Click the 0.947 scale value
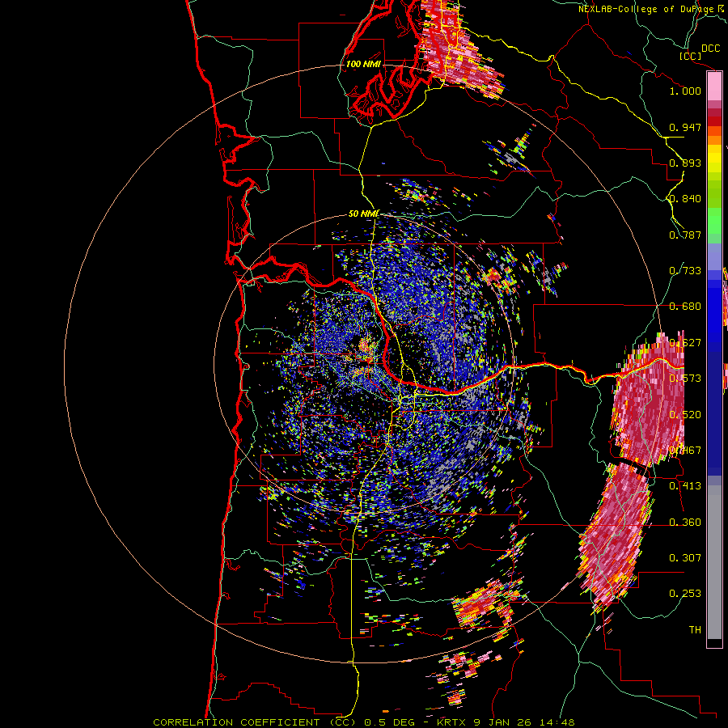Image resolution: width=728 pixels, height=728 pixels. pos(685,127)
